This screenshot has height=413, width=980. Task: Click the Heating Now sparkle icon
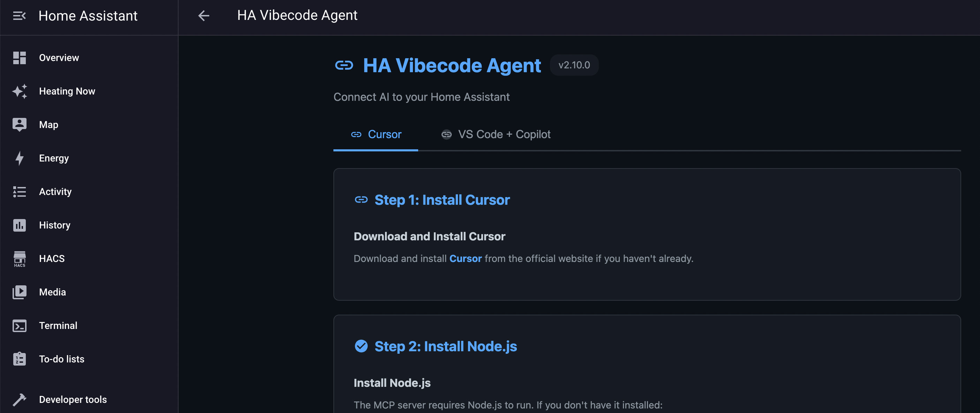[x=19, y=91]
